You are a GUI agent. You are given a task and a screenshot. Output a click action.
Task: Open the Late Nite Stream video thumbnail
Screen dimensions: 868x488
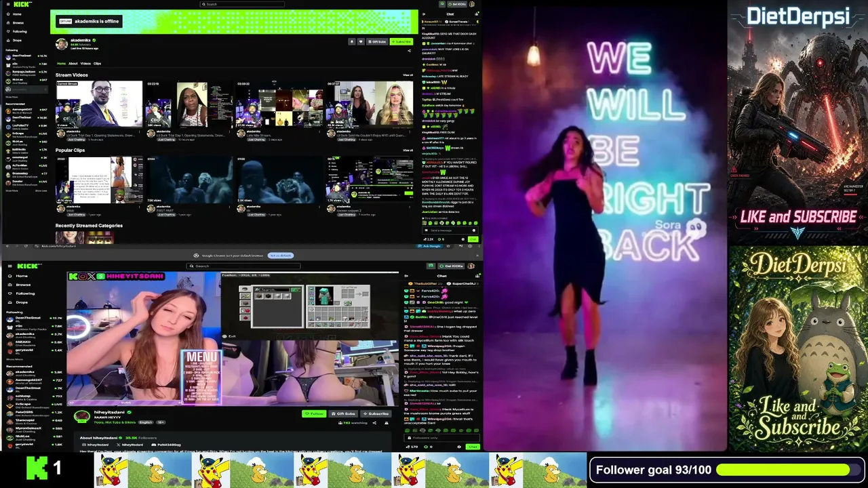279,104
